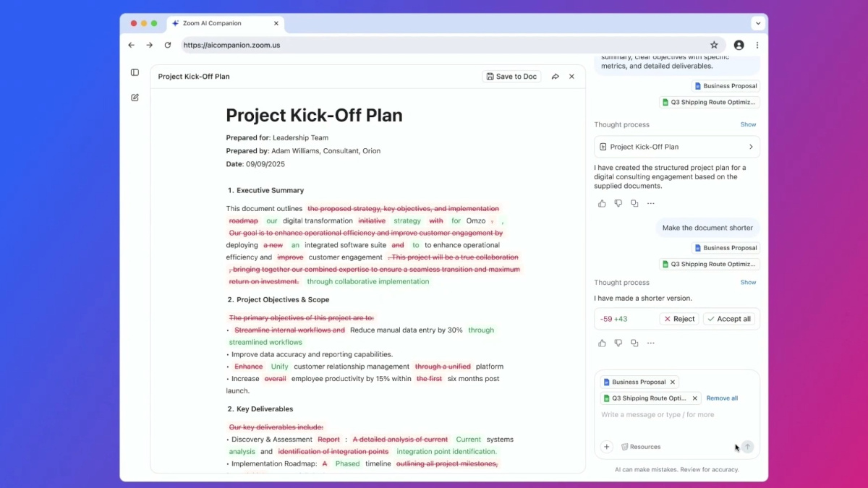Click the 'Prepared by: Adam Williams' line

click(303, 151)
